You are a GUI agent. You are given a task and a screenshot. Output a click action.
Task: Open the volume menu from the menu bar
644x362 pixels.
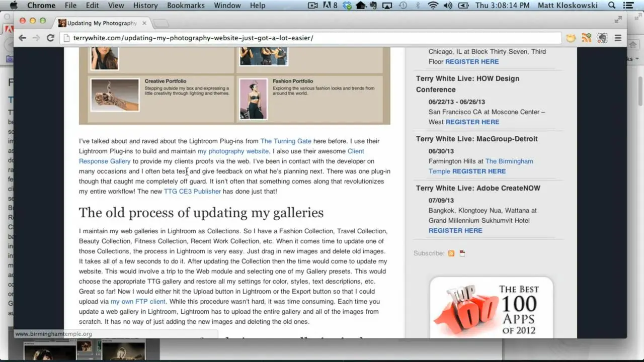point(448,6)
